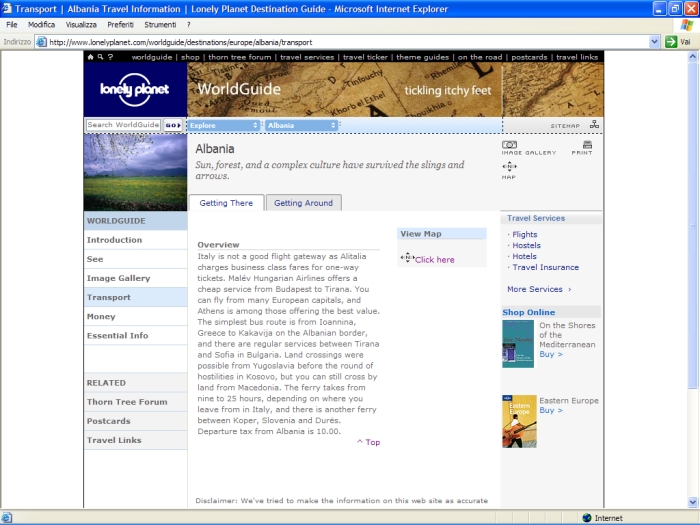Switch to the Getting Around tab
The height and width of the screenshot is (525, 700).
coord(304,203)
